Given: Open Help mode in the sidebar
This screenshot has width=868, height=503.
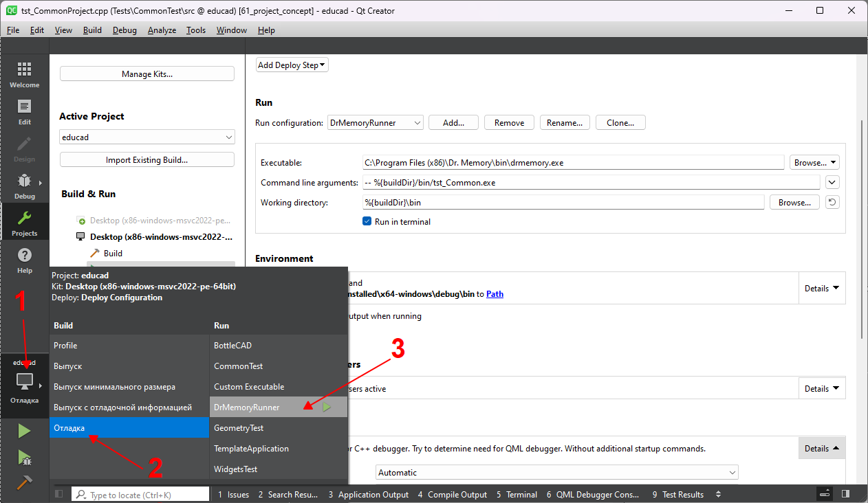Looking at the screenshot, I should coord(25,260).
